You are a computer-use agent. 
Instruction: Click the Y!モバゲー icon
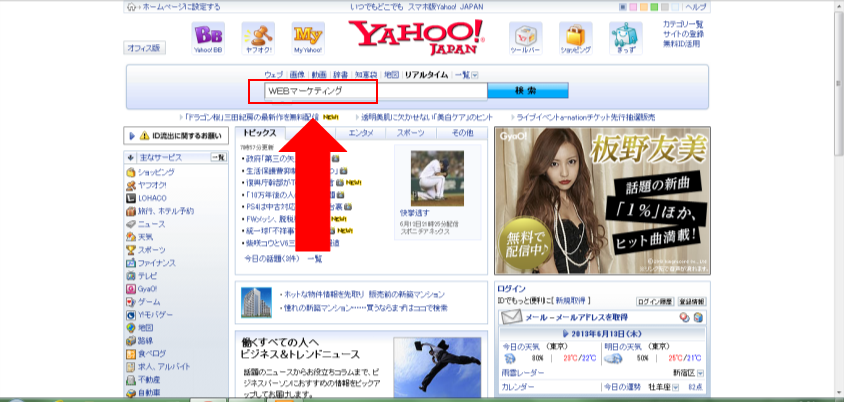pos(130,315)
